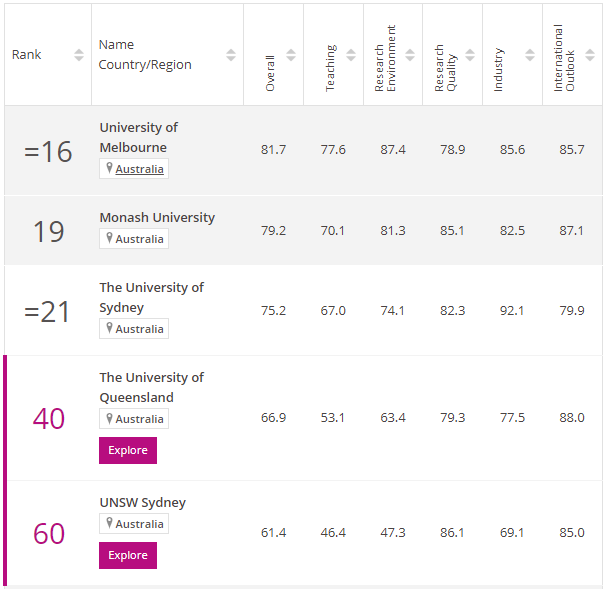Open UNSW Sydney page
607x589 pixels.
pos(142,502)
